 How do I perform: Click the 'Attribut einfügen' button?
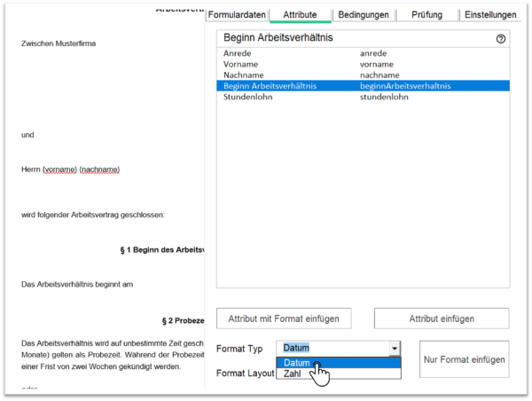(442, 318)
